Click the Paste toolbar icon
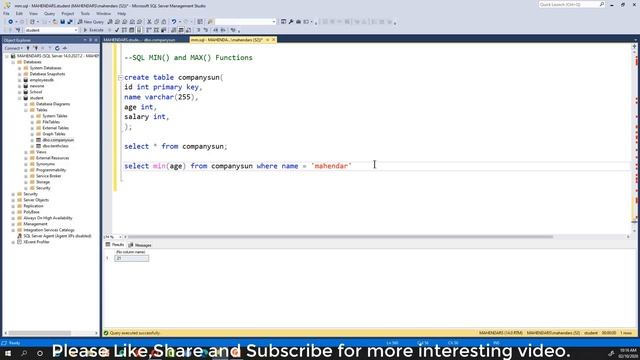 pyautogui.click(x=164, y=22)
